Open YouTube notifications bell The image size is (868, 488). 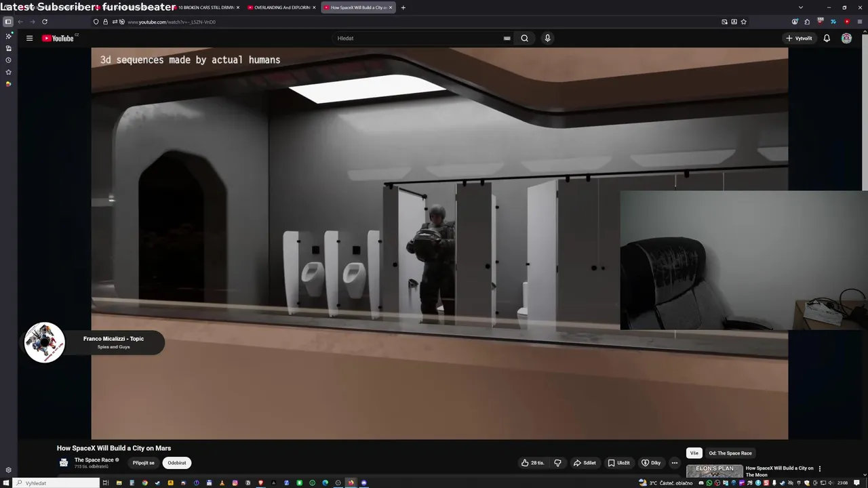[827, 38]
